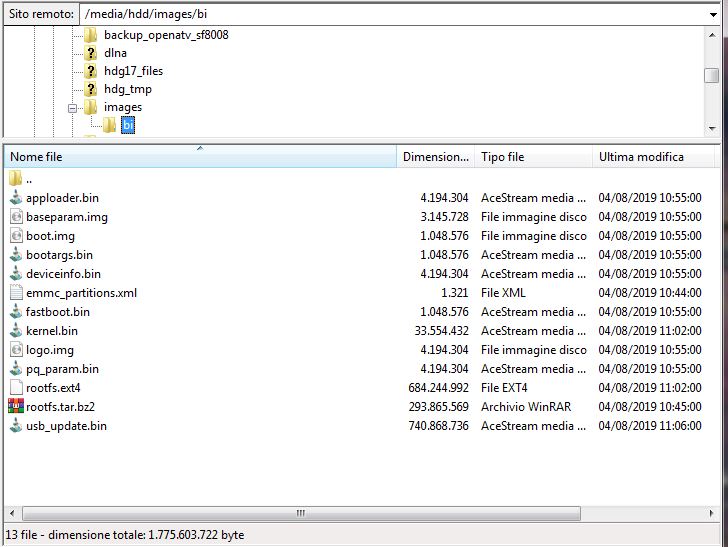The height and width of the screenshot is (547, 728).
Task: Select the rootfs.ext4 file name
Action: tap(53, 388)
